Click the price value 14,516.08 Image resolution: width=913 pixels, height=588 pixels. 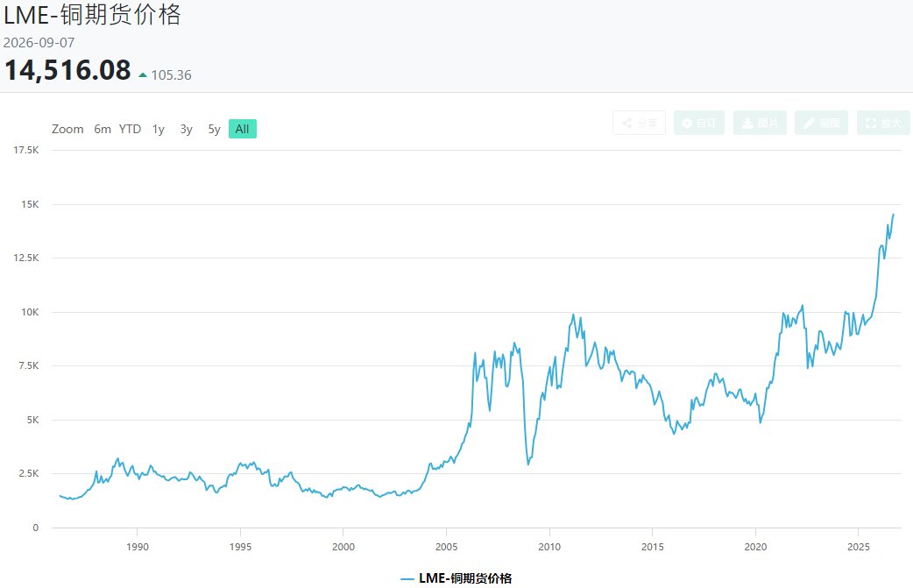pos(67,70)
